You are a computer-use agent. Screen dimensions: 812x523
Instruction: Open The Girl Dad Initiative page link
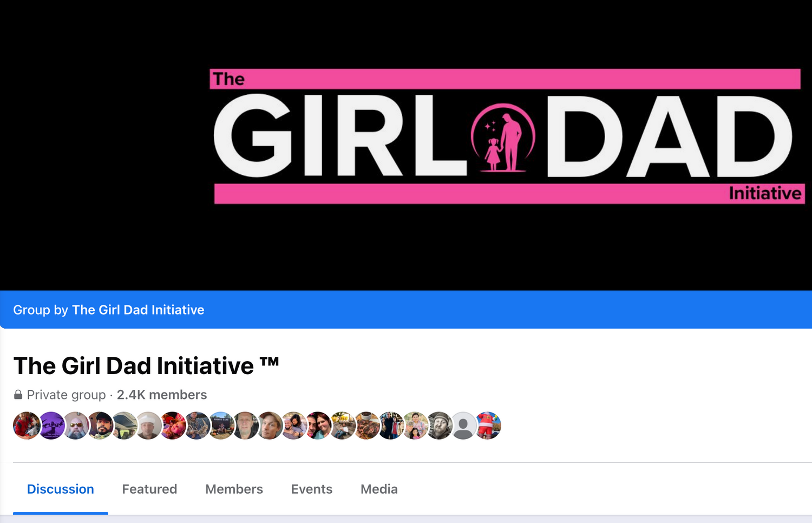click(138, 310)
